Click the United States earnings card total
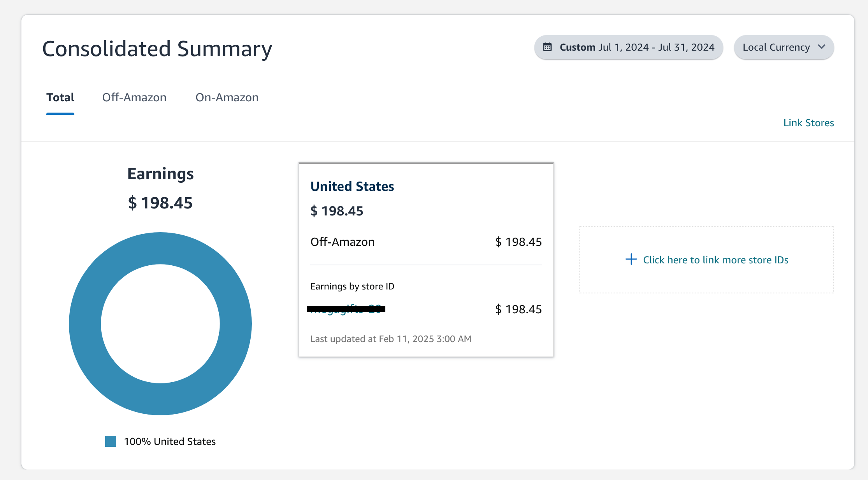This screenshot has width=868, height=480. coord(337,211)
